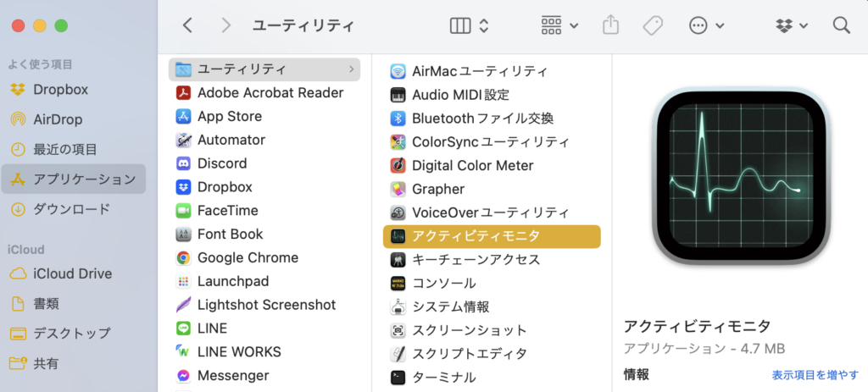Open ダウンロード in the sidebar

71,209
